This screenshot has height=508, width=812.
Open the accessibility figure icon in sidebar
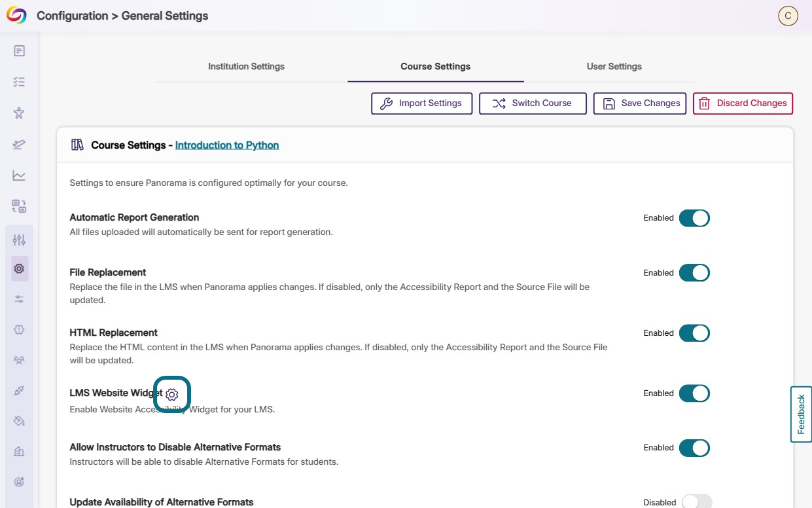click(19, 113)
